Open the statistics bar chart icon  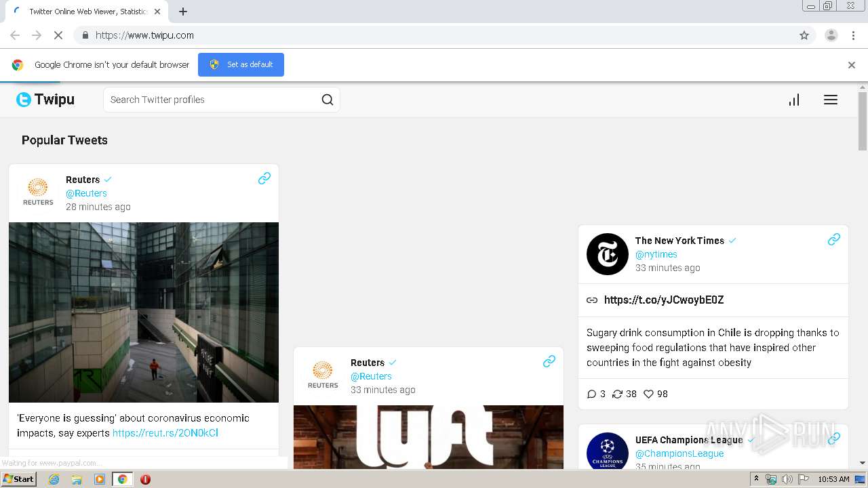point(794,100)
